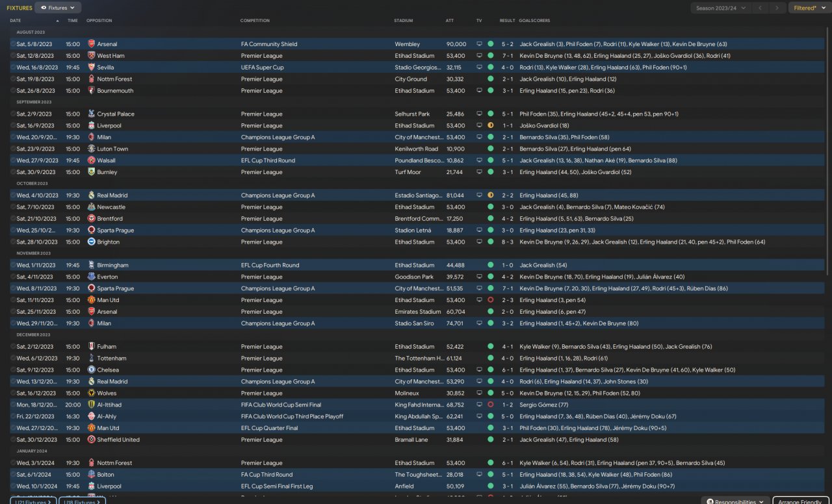832x504 pixels.
Task: Click the Chelsea club badge
Action: click(x=91, y=370)
